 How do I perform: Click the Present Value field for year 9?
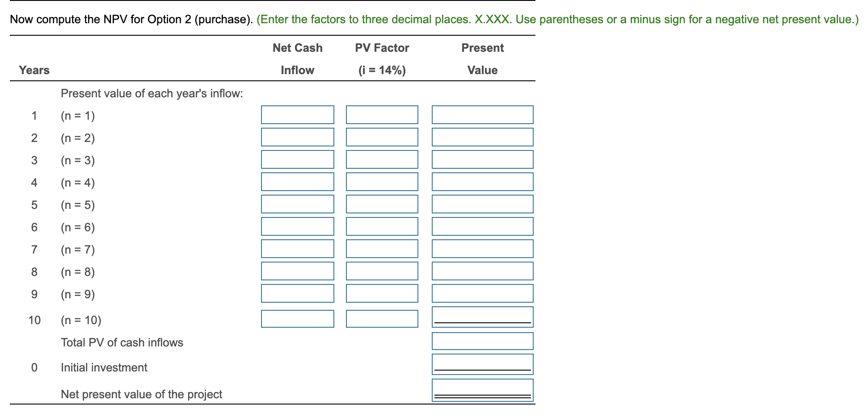pos(483,293)
